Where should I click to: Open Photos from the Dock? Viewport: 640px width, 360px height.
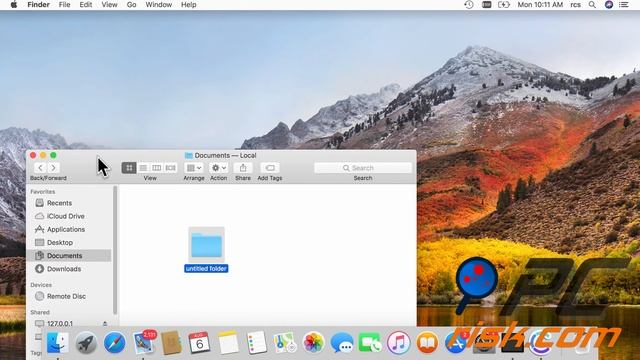(313, 342)
